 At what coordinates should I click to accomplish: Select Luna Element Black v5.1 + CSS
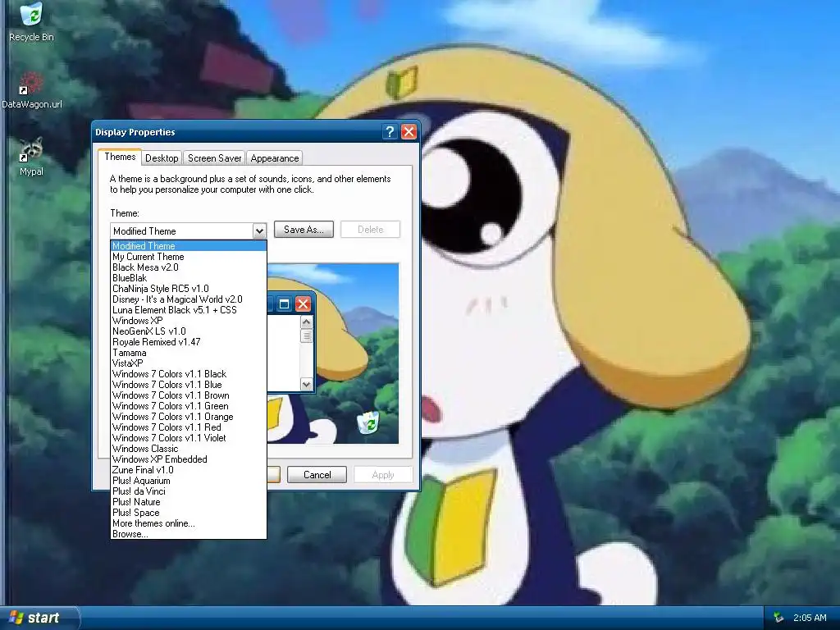188,310
